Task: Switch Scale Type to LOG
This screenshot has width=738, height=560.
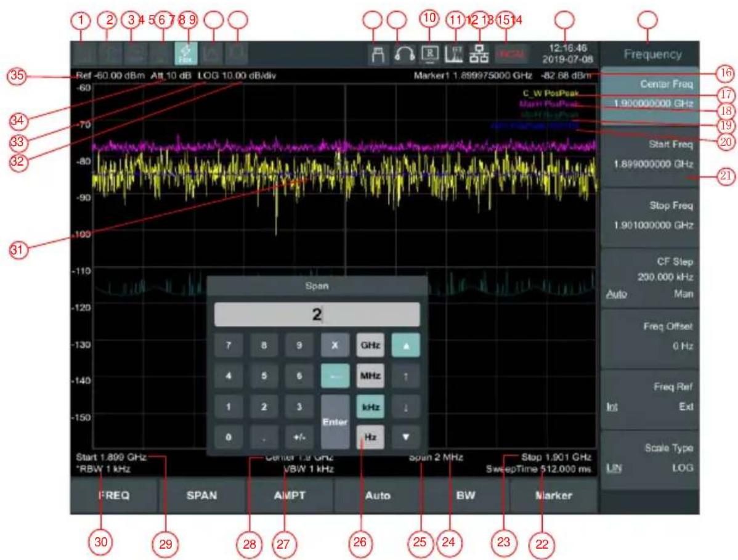Action: pyautogui.click(x=683, y=468)
